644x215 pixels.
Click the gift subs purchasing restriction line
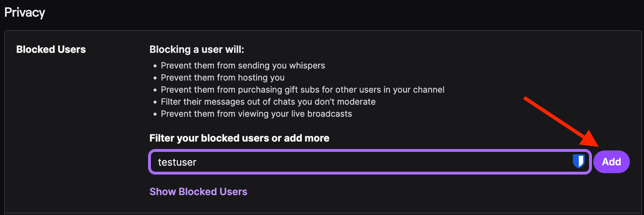(303, 90)
